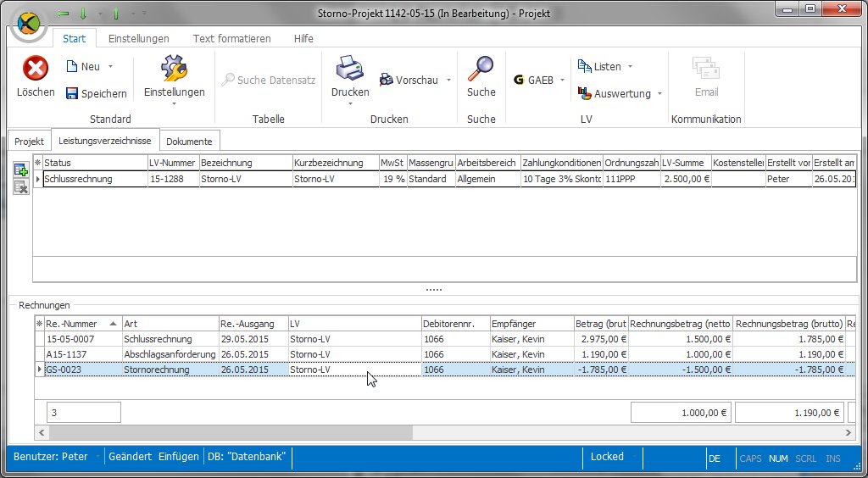Click the Suche magnifying glass icon

481,69
